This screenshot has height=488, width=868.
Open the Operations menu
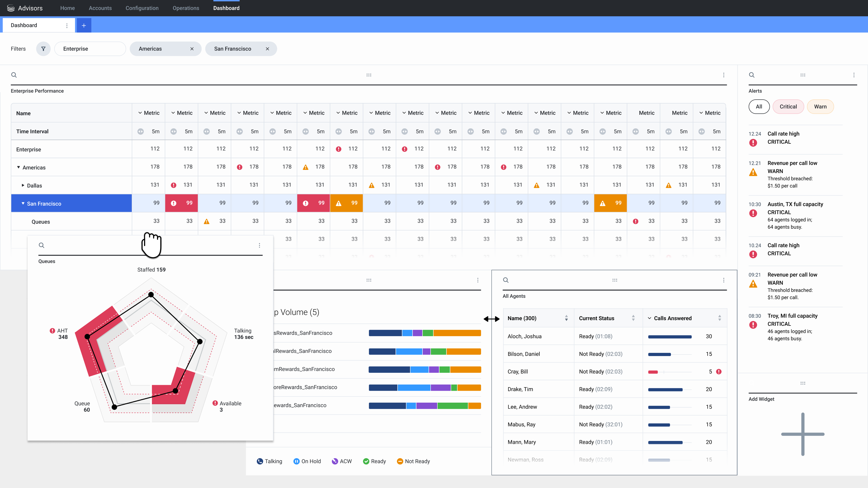click(x=186, y=8)
